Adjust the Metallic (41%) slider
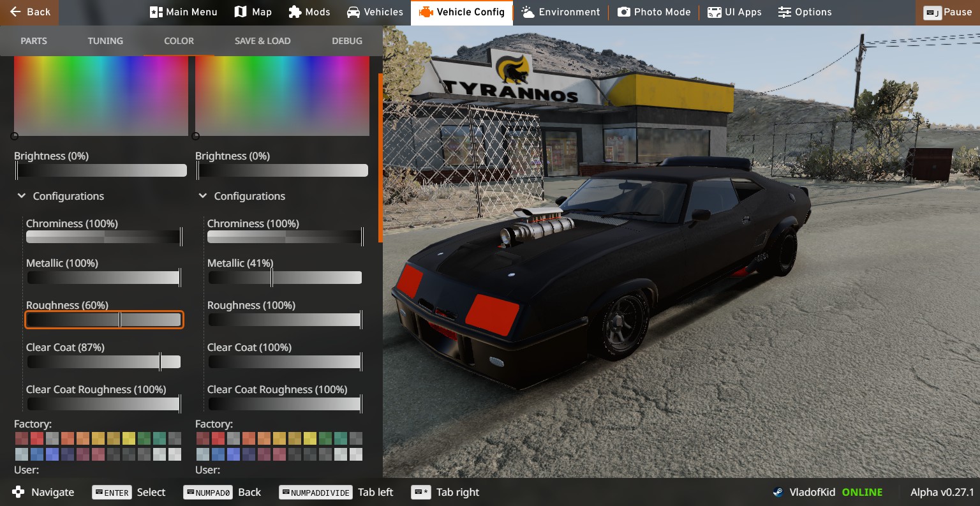This screenshot has height=506, width=980. pyautogui.click(x=285, y=278)
